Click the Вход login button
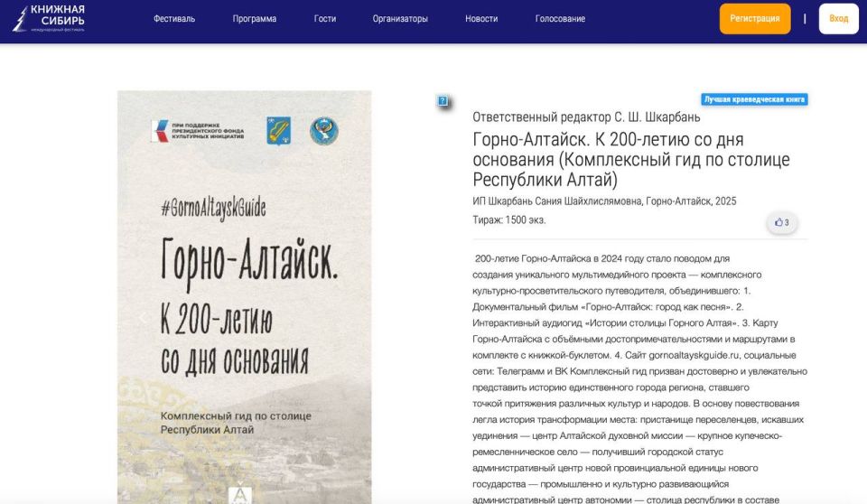The width and height of the screenshot is (867, 504). coord(838,19)
